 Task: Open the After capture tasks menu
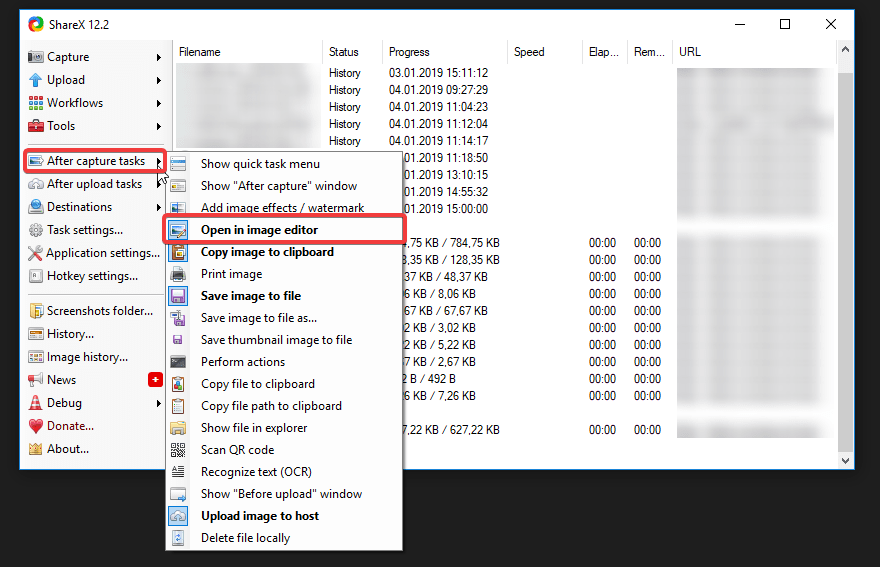[x=95, y=161]
